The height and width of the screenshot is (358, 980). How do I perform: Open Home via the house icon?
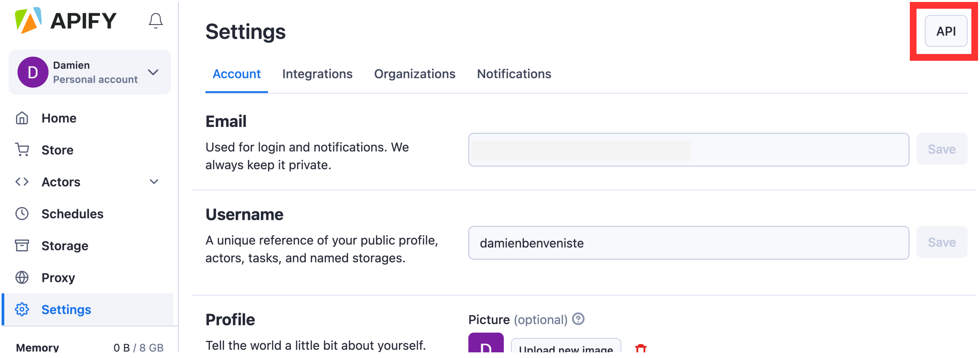pyautogui.click(x=22, y=118)
